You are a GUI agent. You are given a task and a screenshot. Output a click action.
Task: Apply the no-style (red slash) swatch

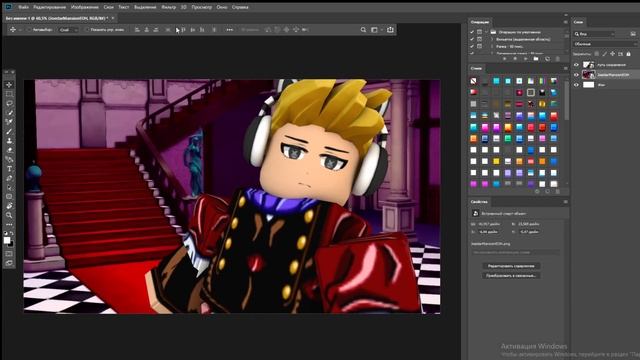click(473, 81)
